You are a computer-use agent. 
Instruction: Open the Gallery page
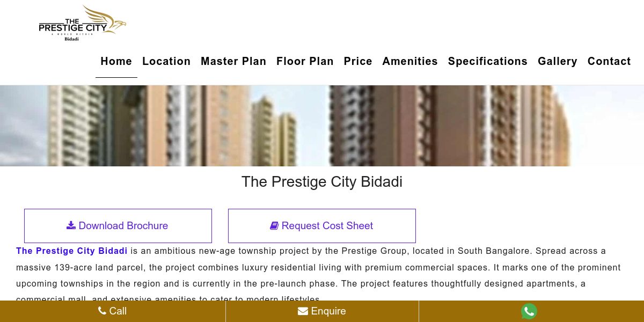click(558, 61)
